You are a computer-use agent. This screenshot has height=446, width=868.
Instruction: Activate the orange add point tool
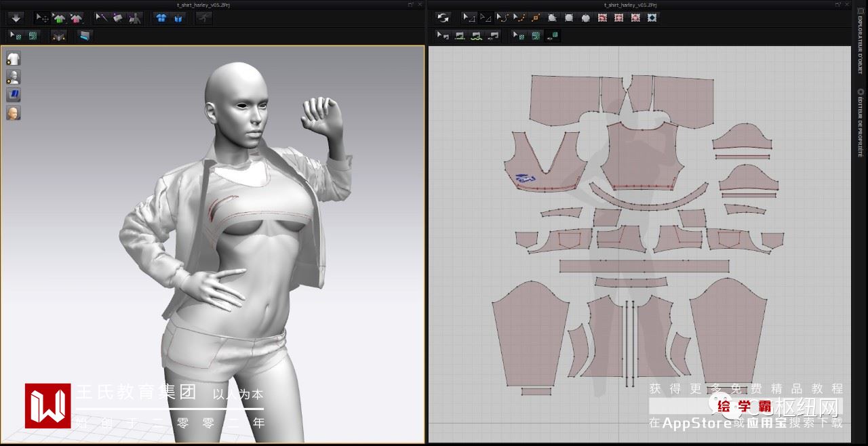tap(536, 18)
